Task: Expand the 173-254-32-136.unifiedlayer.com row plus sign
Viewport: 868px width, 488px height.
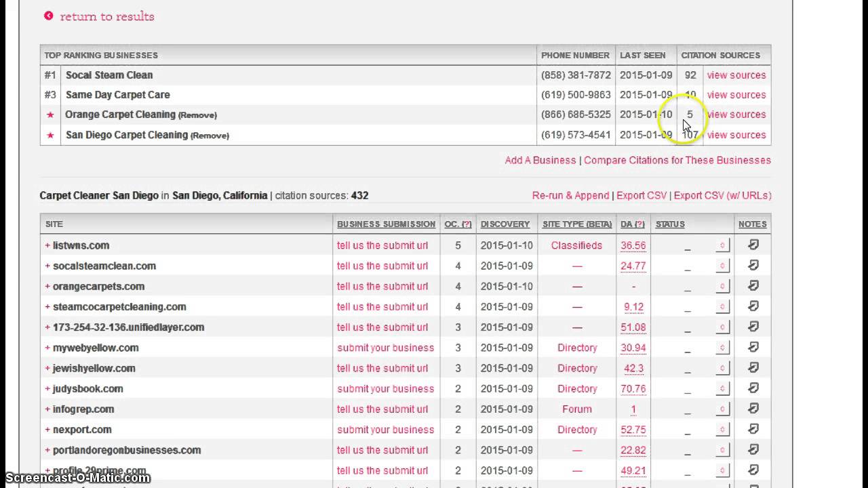Action: (x=47, y=327)
